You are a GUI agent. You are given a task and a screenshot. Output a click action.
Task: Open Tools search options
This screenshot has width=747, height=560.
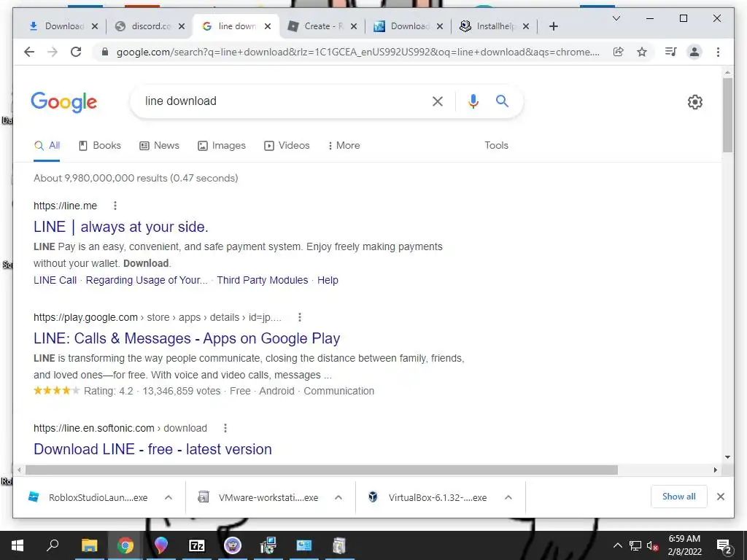(x=496, y=146)
